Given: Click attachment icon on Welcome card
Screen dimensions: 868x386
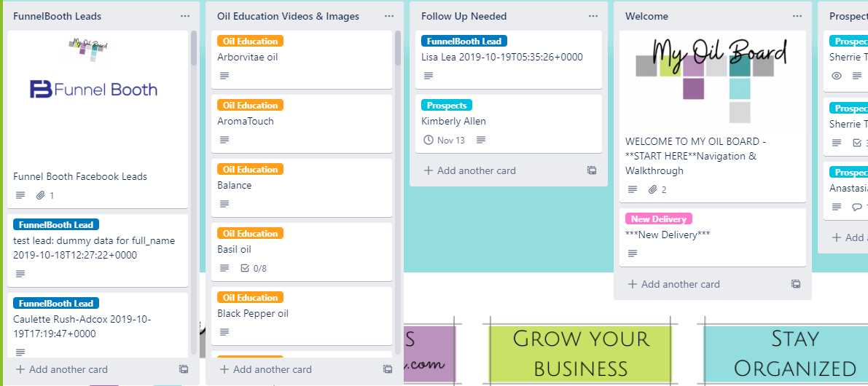Looking at the screenshot, I should pyautogui.click(x=653, y=189).
